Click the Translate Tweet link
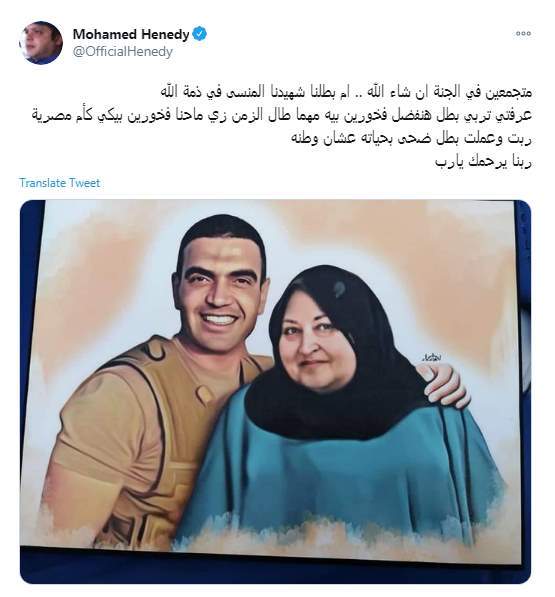This screenshot has height=597, width=555. pyautogui.click(x=60, y=183)
